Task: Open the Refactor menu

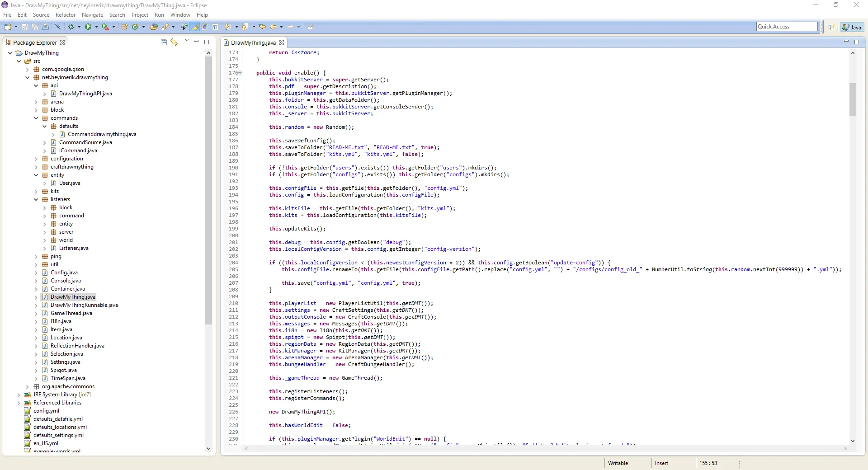Action: point(66,15)
